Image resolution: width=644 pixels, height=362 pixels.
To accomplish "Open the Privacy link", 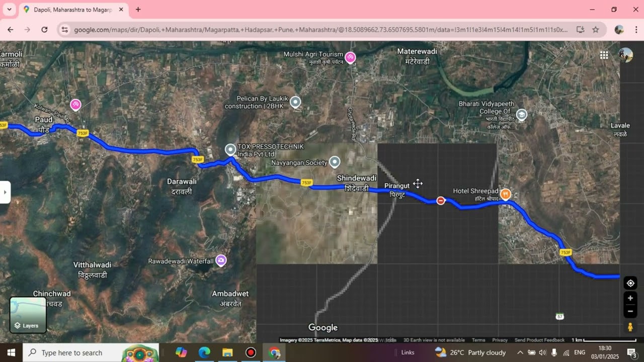I will (500, 340).
